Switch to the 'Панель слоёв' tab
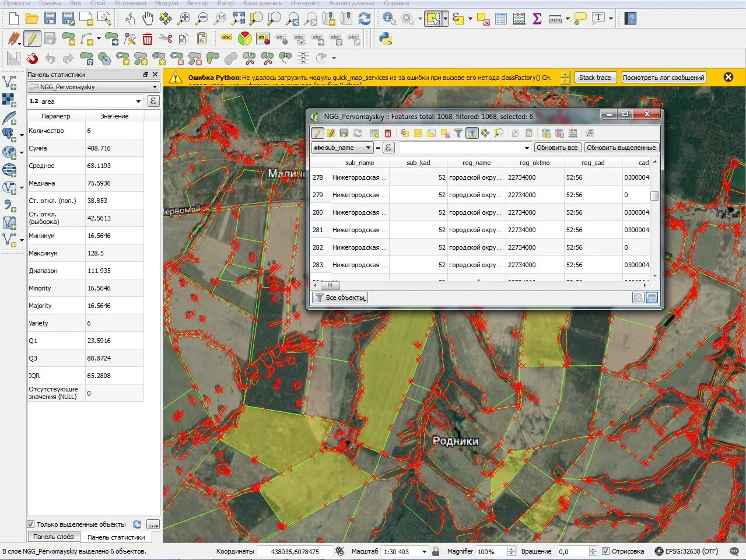746x560 pixels. [x=53, y=537]
